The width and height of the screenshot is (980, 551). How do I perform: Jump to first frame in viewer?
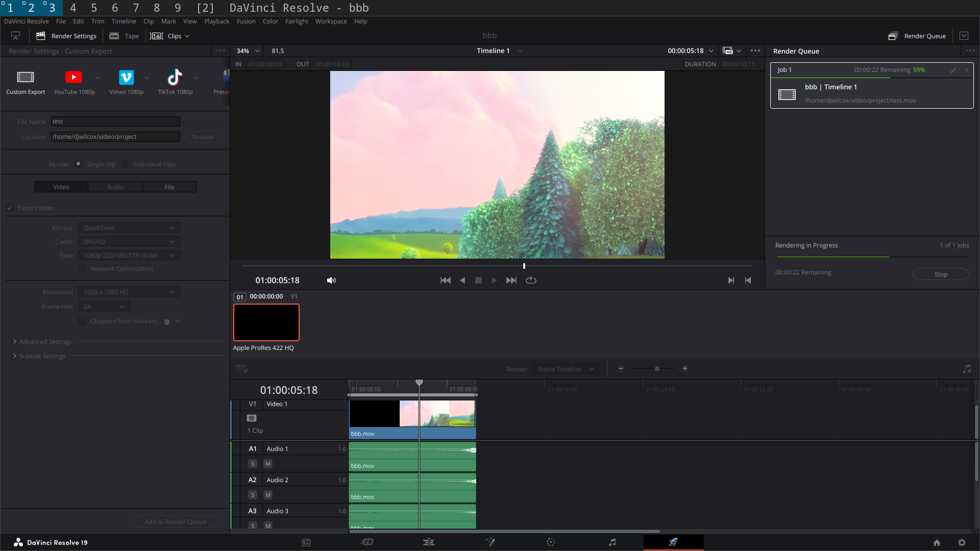pos(446,281)
